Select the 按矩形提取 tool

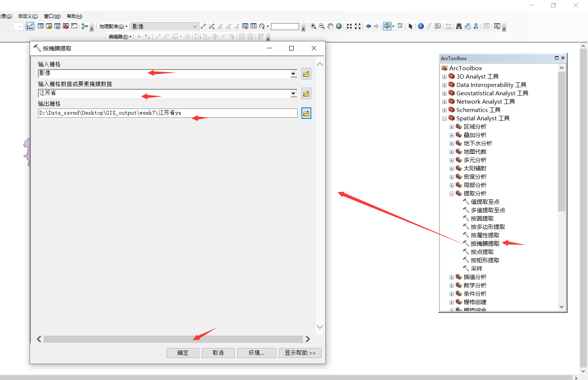coord(485,260)
